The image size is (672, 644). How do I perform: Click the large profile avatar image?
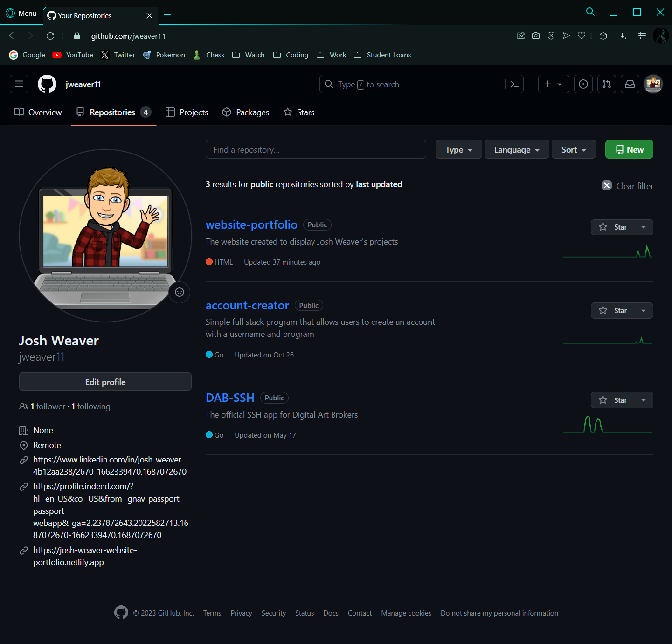point(105,236)
